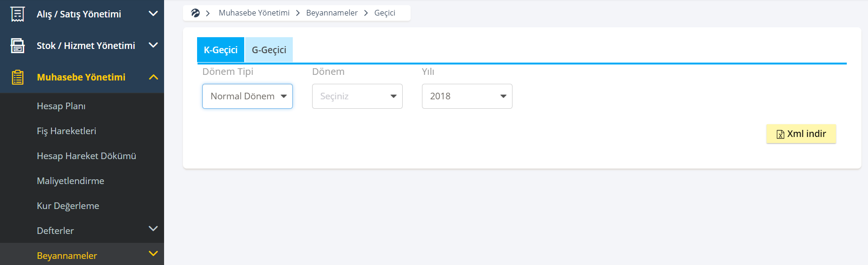Click the Muhasebe Yönetimi breadcrumb link
This screenshot has height=265, width=868.
(x=254, y=13)
